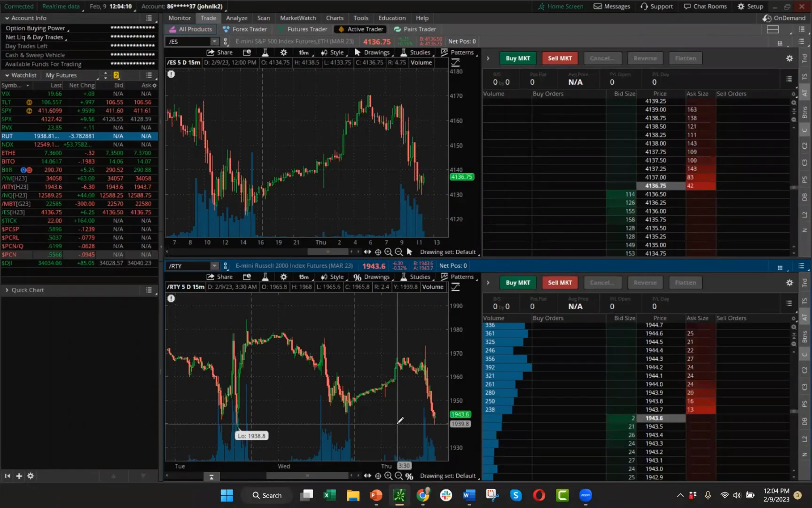812x508 pixels.
Task: Zoom in on the /RTY chart
Action: pyautogui.click(x=388, y=476)
